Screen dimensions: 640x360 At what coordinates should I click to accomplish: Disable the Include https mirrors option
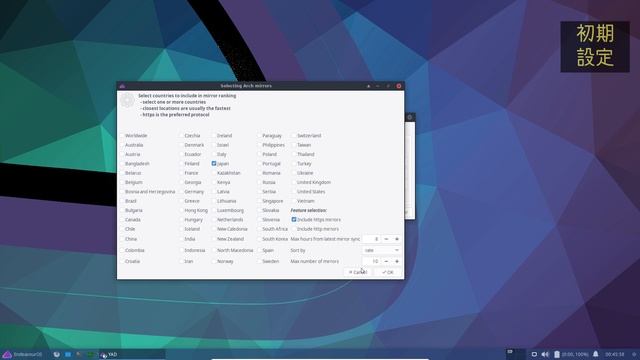(293, 220)
